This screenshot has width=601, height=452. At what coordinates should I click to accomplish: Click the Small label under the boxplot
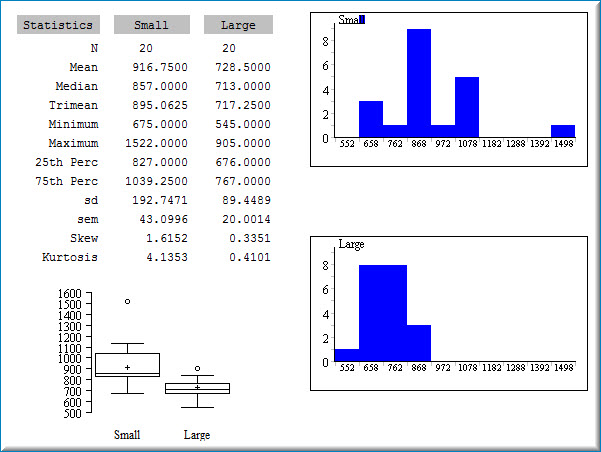click(x=127, y=435)
